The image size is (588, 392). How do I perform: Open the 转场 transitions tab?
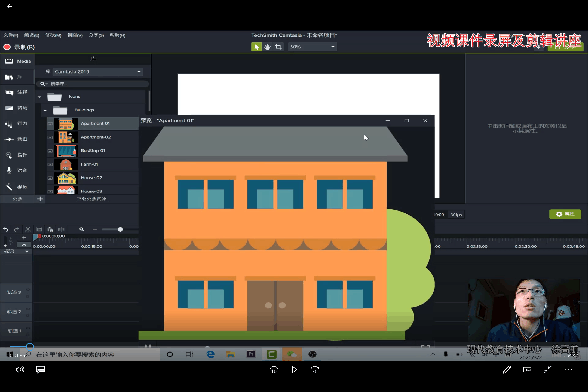point(18,108)
